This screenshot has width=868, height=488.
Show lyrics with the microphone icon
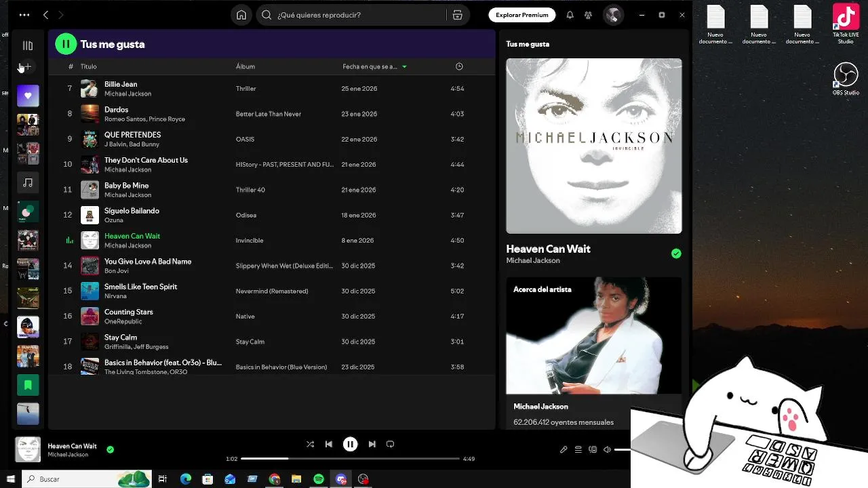(564, 449)
